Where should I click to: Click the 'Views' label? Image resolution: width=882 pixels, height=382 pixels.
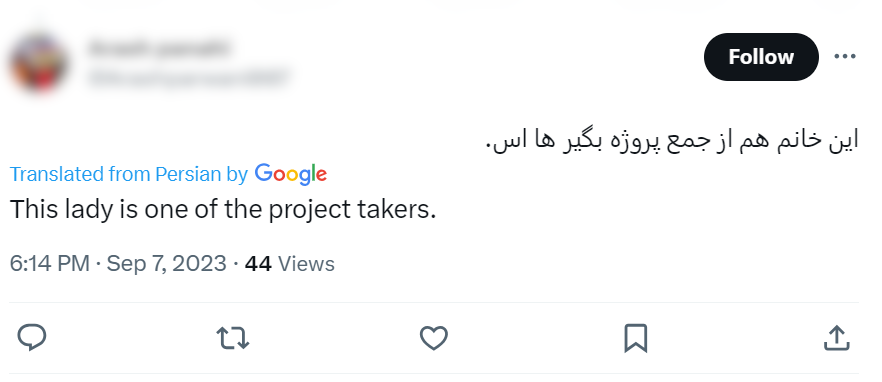coord(307,263)
